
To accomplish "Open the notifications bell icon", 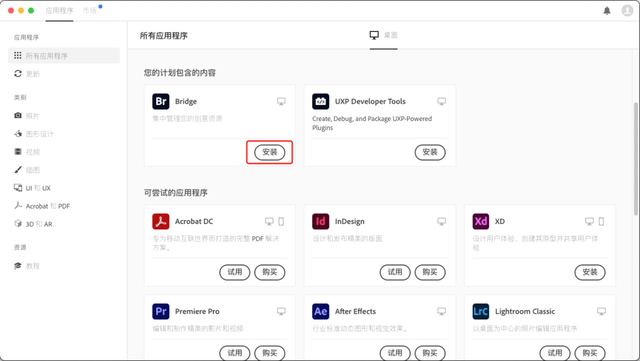I will [x=607, y=11].
